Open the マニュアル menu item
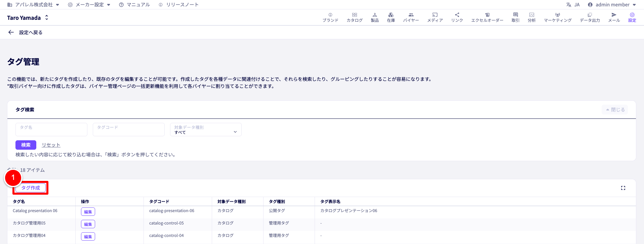 pos(134,5)
